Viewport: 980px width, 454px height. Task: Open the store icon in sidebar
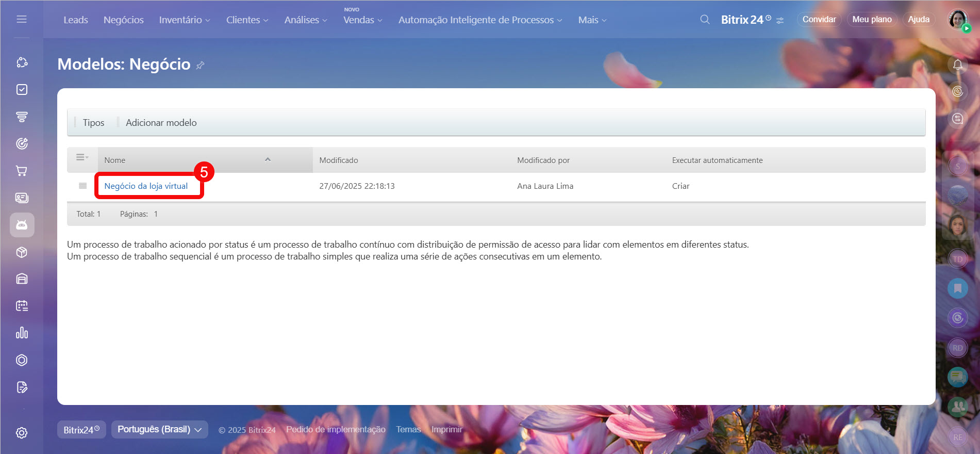tap(22, 279)
